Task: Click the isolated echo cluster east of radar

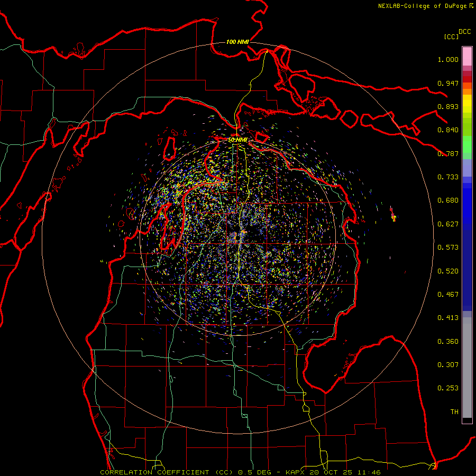Action: (x=393, y=214)
